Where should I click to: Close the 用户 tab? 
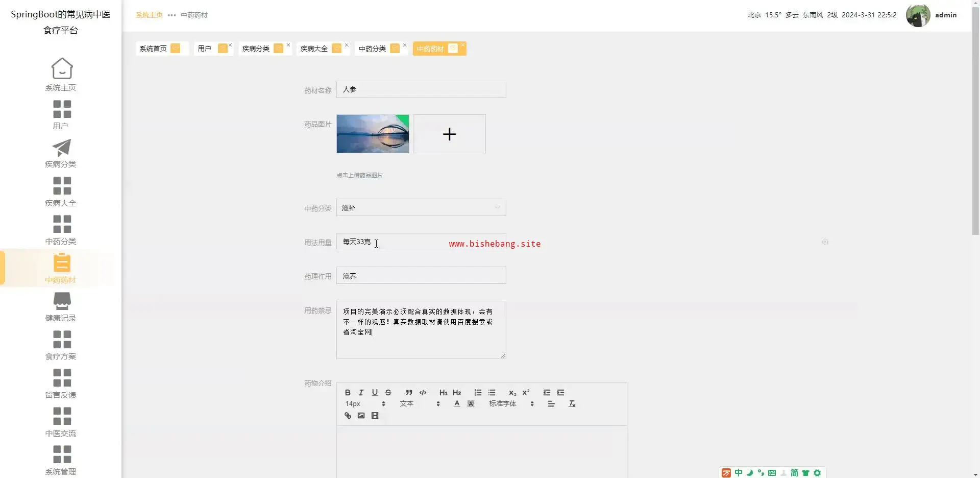tap(230, 45)
